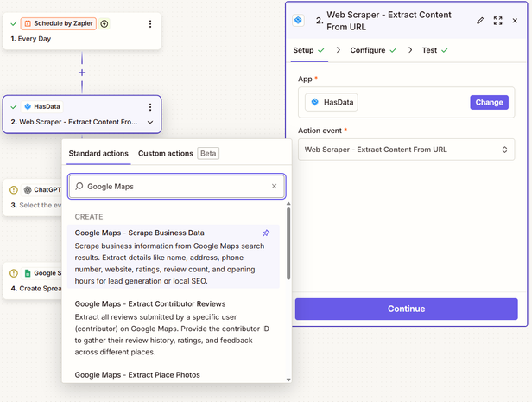The height and width of the screenshot is (402, 532).
Task: Click the scrollbar up arrow in action list
Action: click(x=288, y=204)
